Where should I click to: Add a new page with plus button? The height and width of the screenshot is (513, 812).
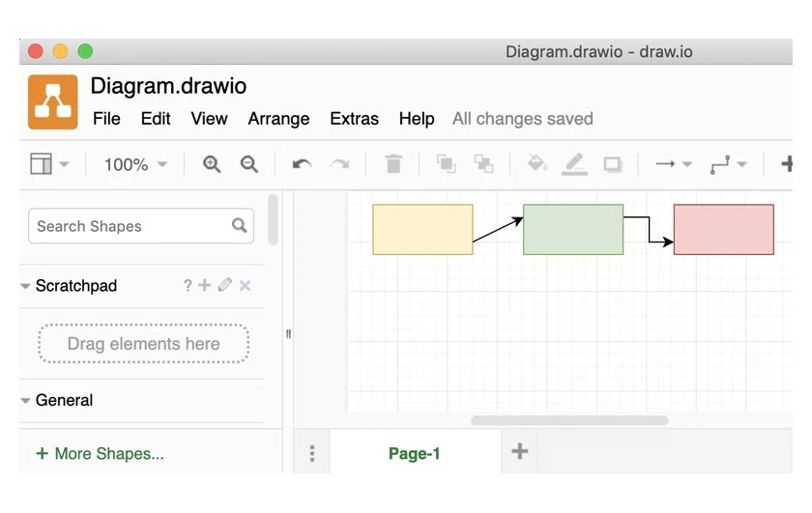pos(519,451)
